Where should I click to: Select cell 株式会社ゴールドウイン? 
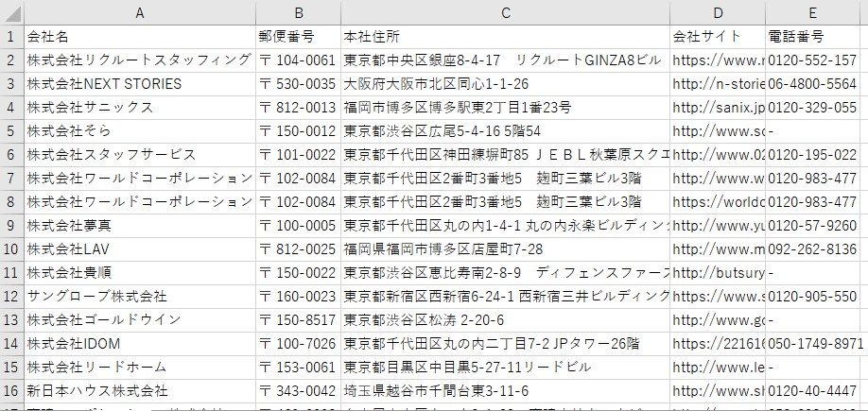pos(140,320)
